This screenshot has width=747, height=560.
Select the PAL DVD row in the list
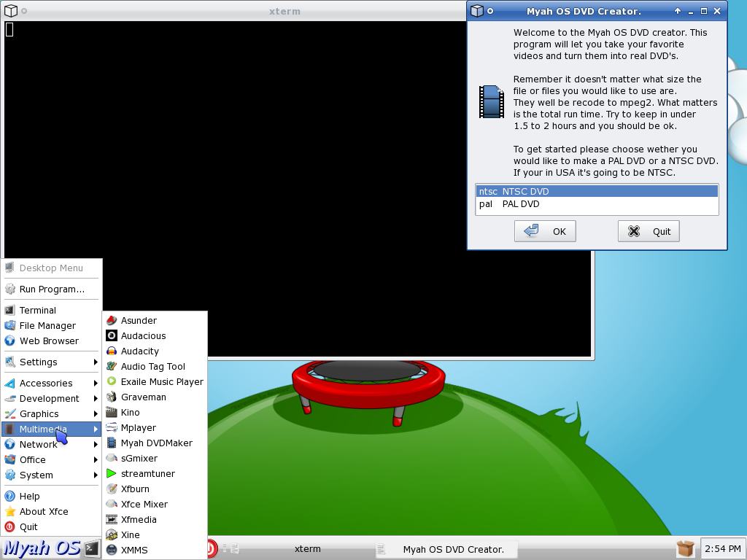coord(597,204)
